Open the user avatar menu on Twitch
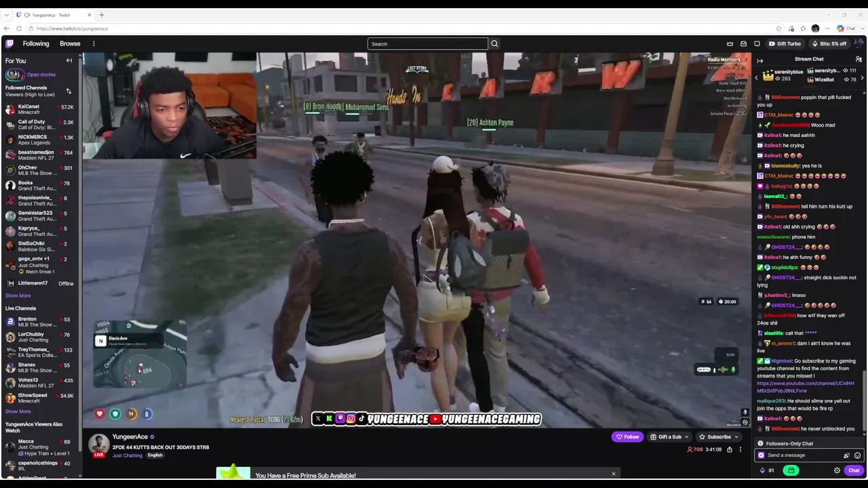This screenshot has height=488, width=868. [x=859, y=43]
